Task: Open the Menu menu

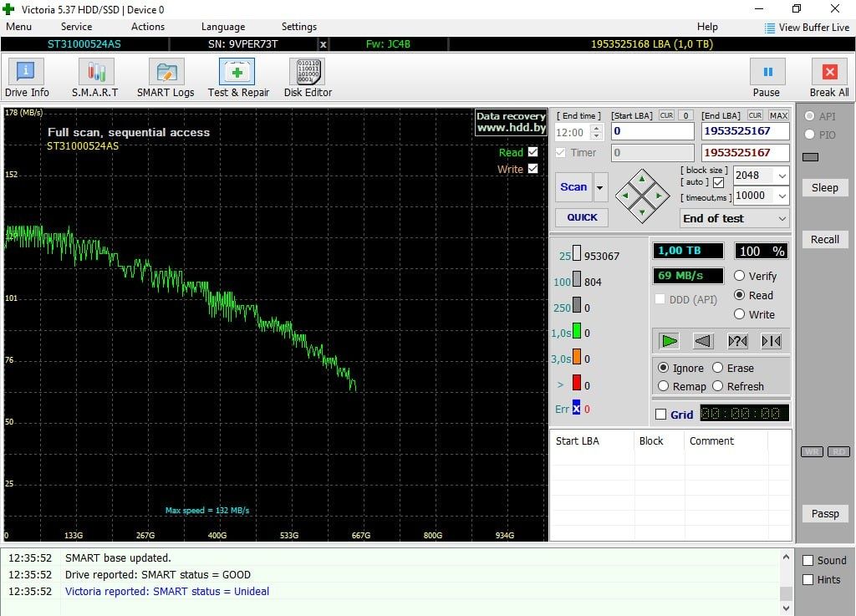Action: coord(18,27)
